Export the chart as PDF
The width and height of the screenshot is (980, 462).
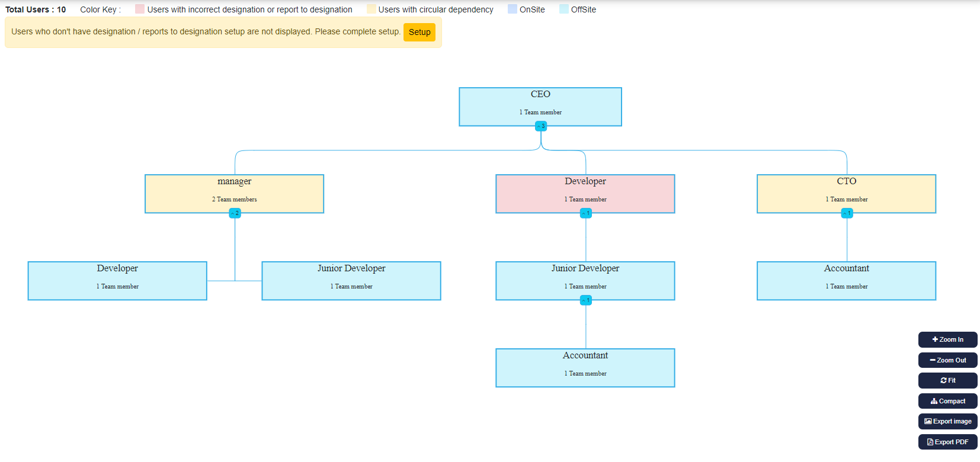(x=947, y=442)
